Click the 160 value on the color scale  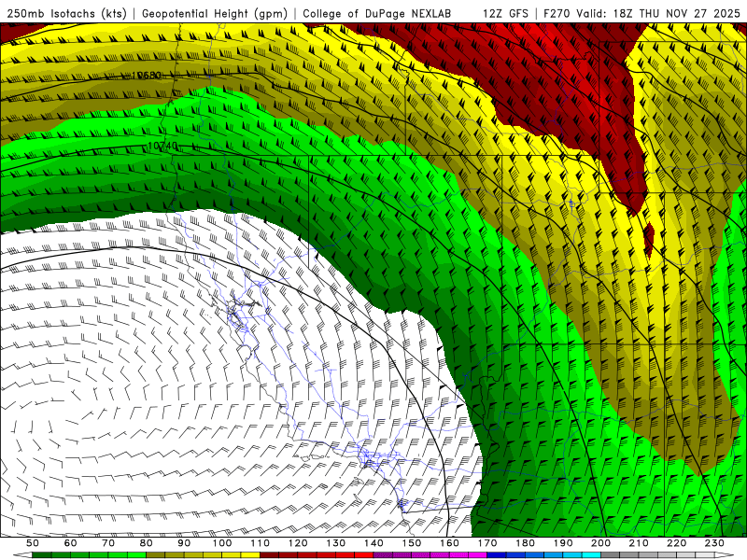click(450, 543)
